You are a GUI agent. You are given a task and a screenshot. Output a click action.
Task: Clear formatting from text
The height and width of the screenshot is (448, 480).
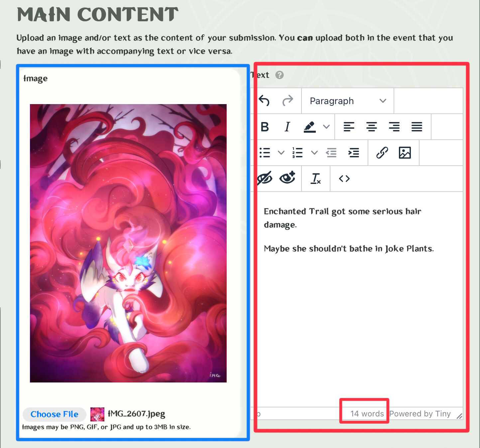[315, 179]
